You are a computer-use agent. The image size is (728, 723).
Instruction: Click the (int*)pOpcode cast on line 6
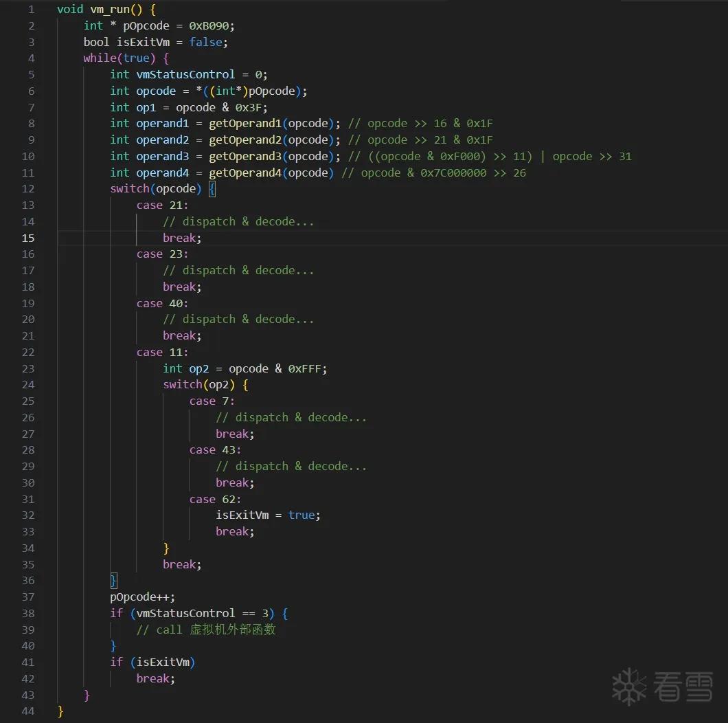tap(252, 91)
